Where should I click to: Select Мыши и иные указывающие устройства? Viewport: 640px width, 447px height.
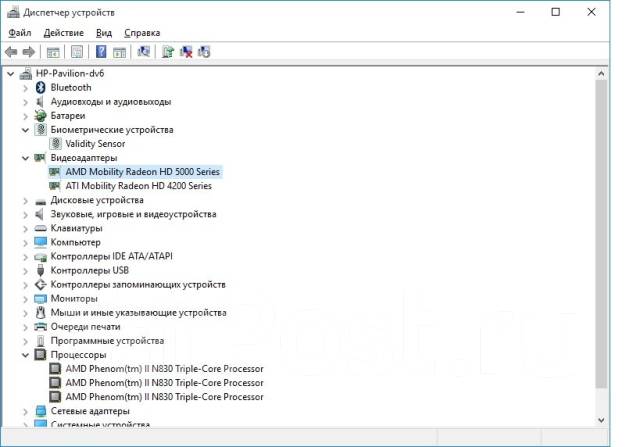[x=138, y=313]
